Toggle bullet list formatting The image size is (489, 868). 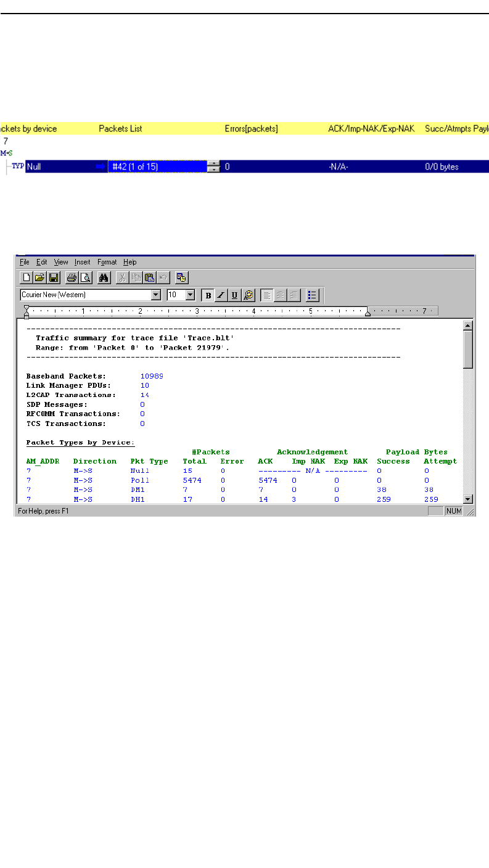[312, 295]
